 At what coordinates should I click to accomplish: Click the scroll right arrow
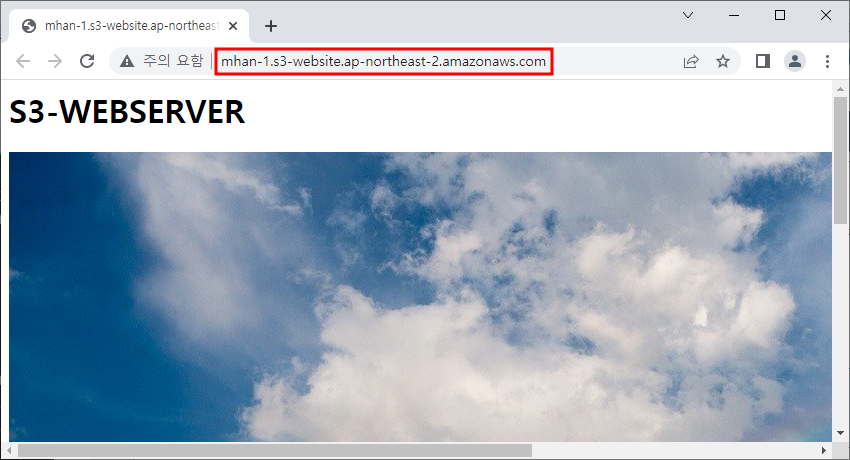823,450
